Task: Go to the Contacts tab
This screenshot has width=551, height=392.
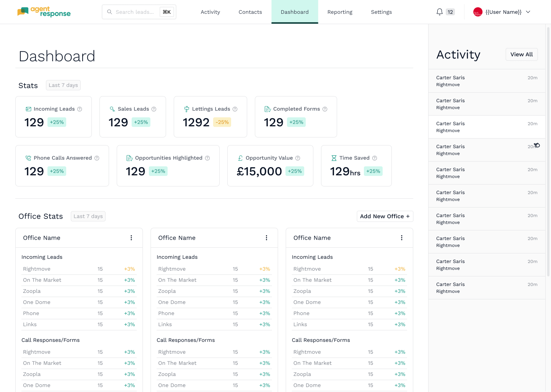Action: pos(250,12)
